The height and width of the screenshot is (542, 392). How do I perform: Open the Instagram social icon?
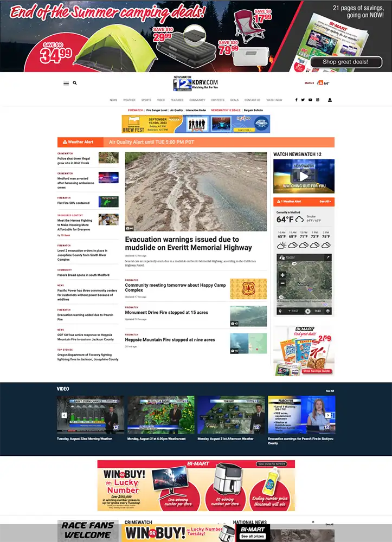(x=318, y=100)
